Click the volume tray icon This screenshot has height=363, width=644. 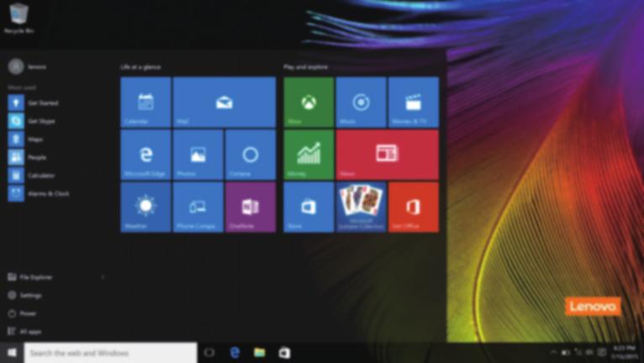pyautogui.click(x=589, y=352)
